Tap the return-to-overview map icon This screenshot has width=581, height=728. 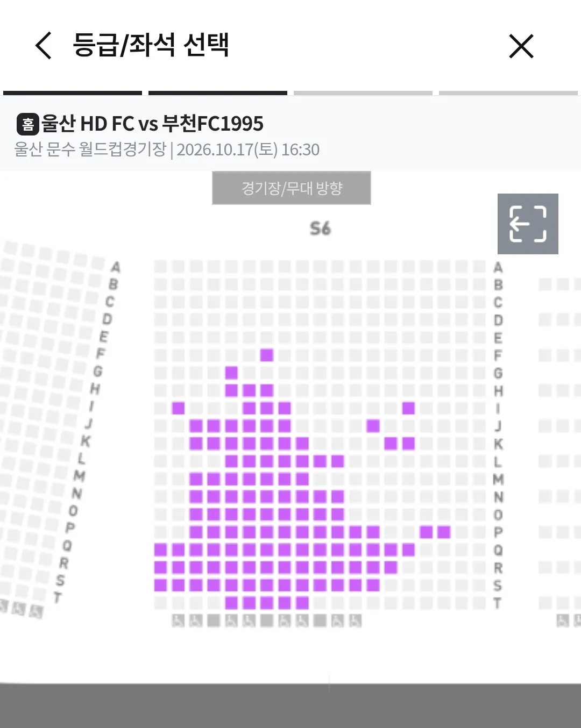528,224
